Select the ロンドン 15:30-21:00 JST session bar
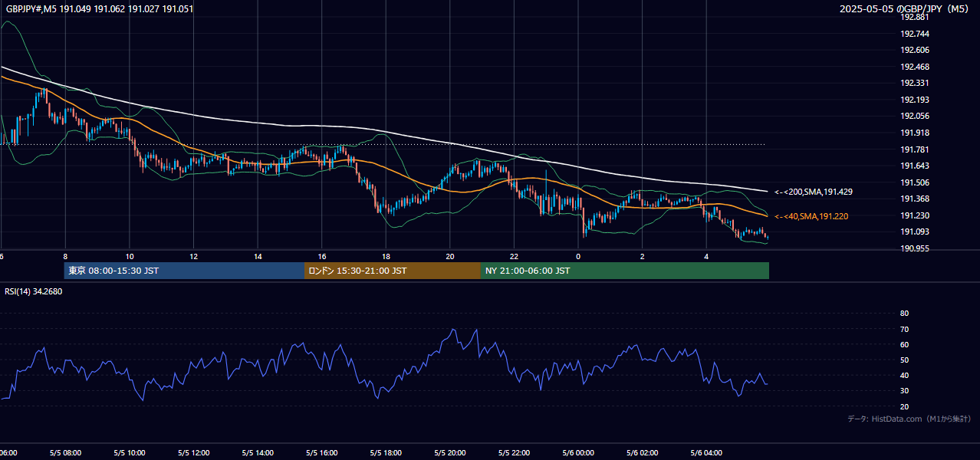The width and height of the screenshot is (980, 460). (393, 271)
